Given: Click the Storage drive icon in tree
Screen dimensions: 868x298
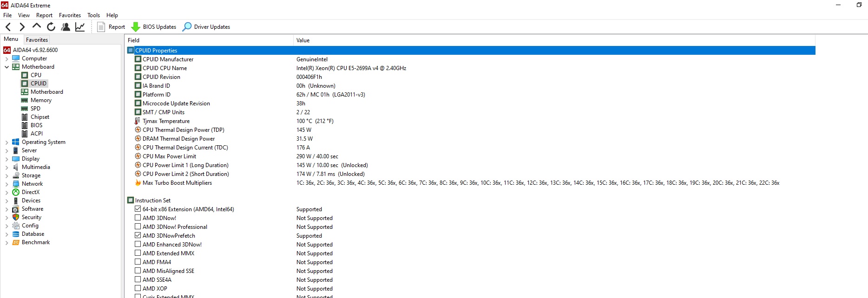Looking at the screenshot, I should (x=16, y=175).
